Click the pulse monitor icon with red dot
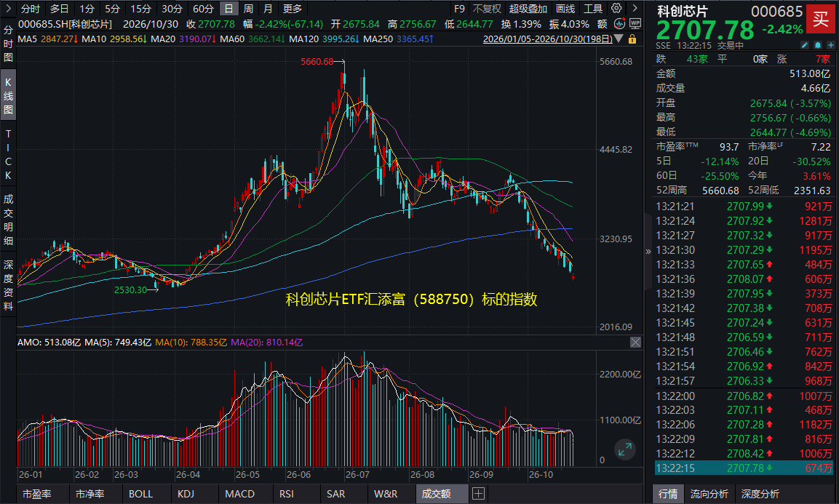This screenshot has height=504, width=839. pyautogui.click(x=620, y=24)
